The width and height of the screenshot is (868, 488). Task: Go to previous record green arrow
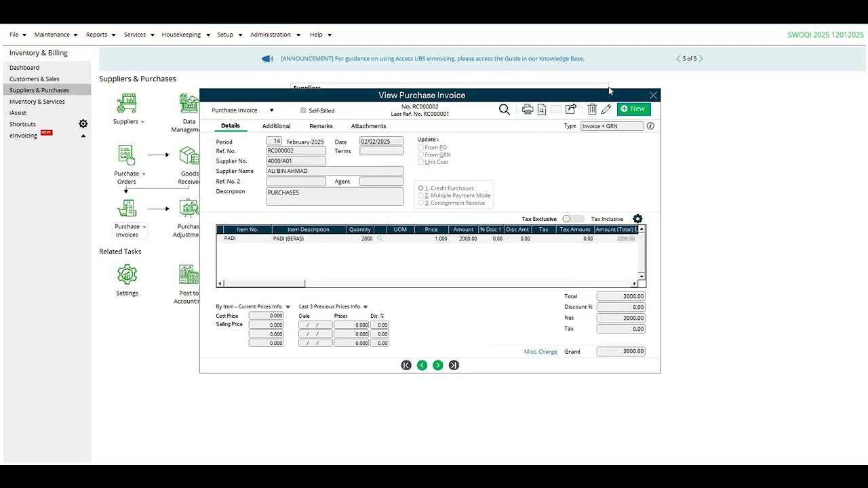[x=422, y=365]
